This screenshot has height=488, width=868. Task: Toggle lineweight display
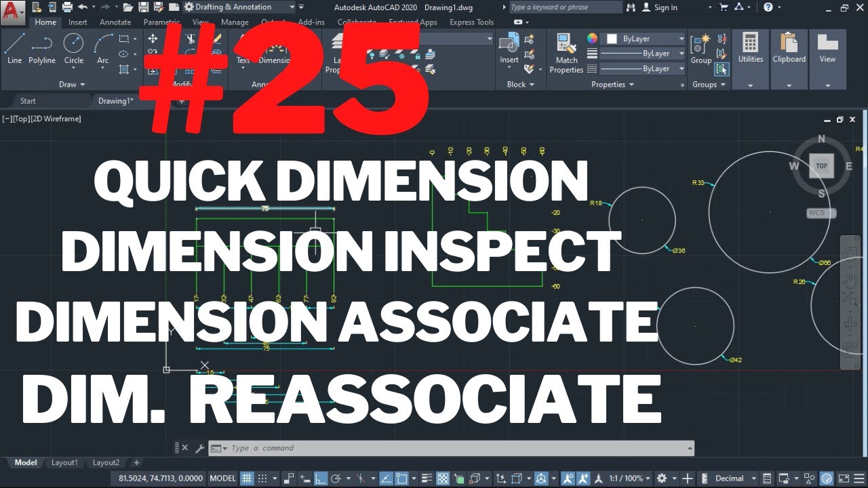click(428, 479)
